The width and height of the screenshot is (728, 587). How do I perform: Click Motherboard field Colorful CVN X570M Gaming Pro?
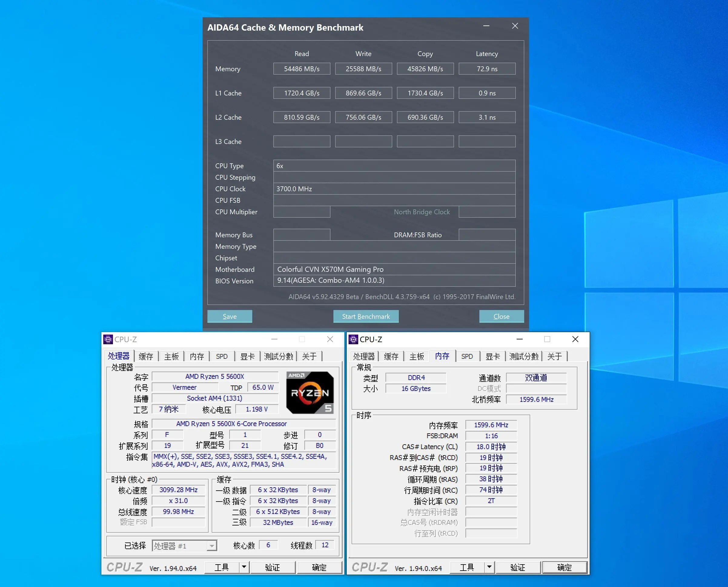tap(394, 269)
